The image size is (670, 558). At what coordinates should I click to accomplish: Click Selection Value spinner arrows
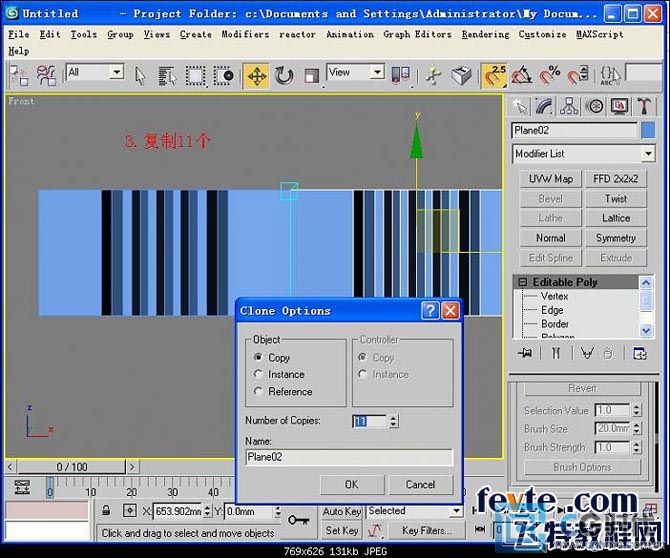[637, 410]
